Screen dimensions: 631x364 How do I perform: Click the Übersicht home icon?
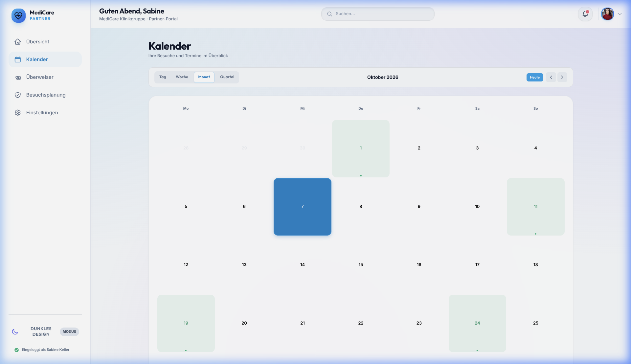click(18, 42)
